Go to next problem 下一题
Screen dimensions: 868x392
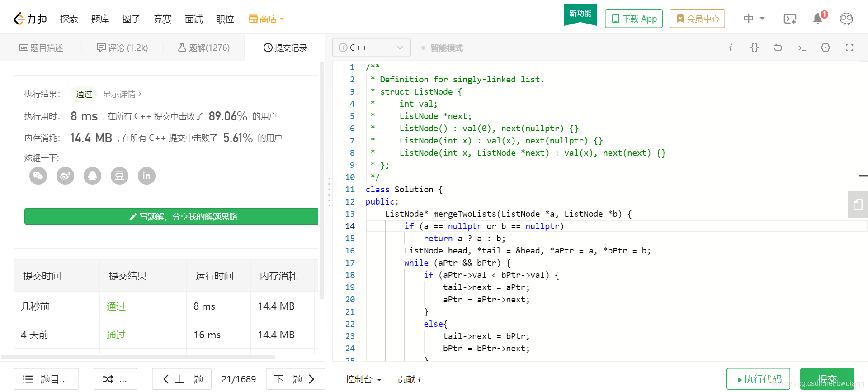pos(296,379)
